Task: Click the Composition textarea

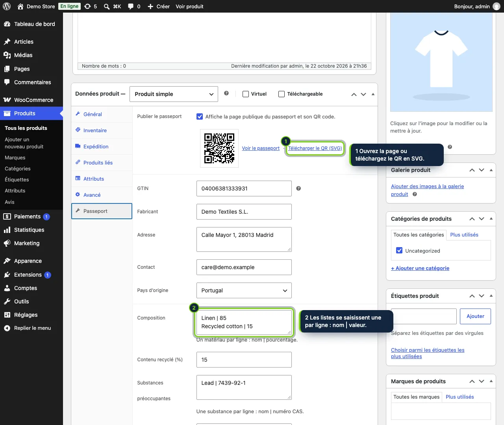Action: [x=244, y=322]
